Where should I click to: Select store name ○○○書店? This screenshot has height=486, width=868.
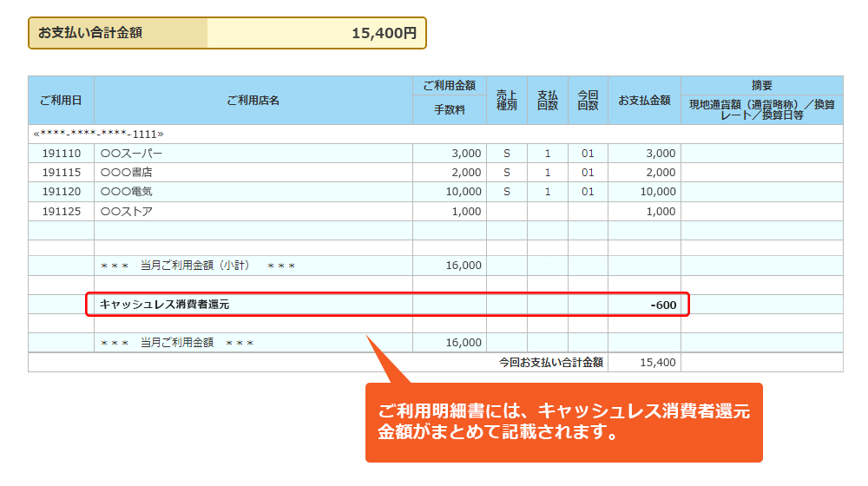[x=126, y=173]
